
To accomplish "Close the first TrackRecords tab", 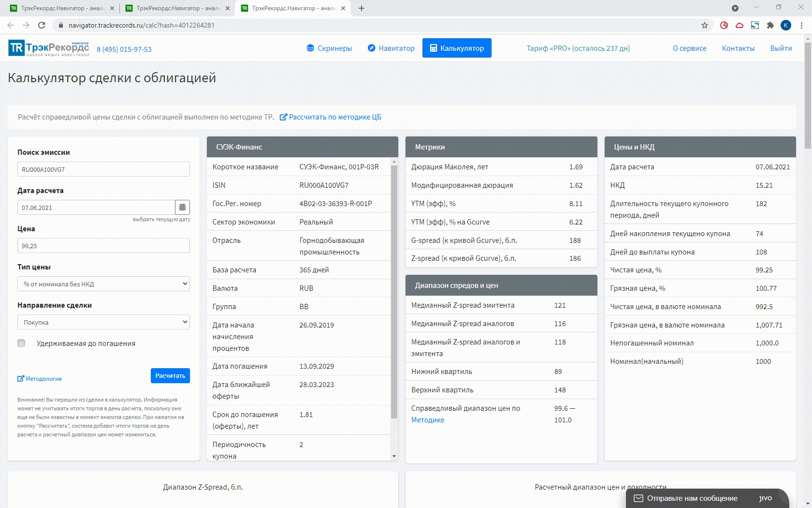I will (112, 8).
